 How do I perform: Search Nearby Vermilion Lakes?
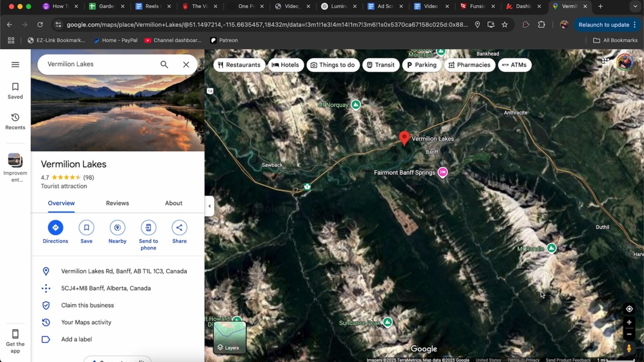[x=117, y=232]
